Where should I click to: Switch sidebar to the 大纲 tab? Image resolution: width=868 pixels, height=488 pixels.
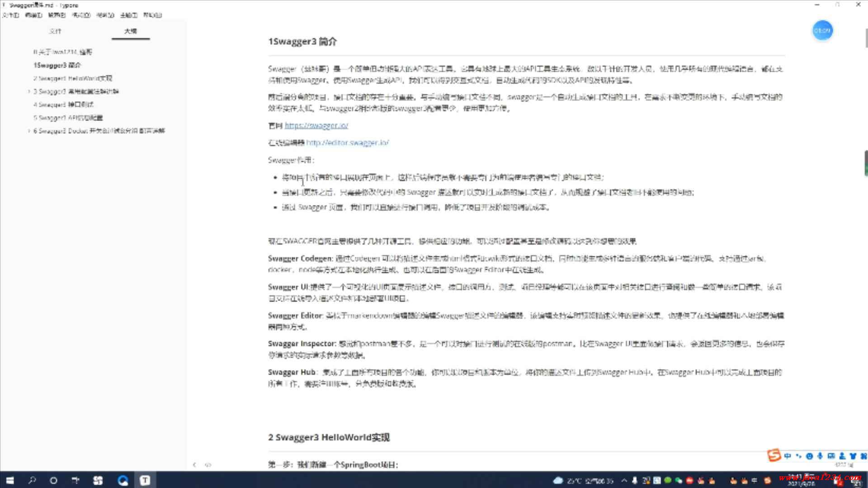[130, 31]
